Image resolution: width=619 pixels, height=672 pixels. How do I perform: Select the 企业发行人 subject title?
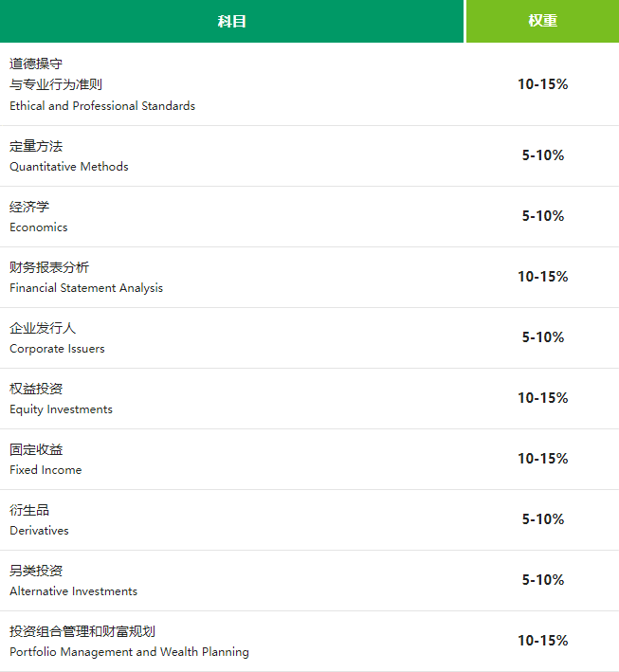tap(43, 328)
